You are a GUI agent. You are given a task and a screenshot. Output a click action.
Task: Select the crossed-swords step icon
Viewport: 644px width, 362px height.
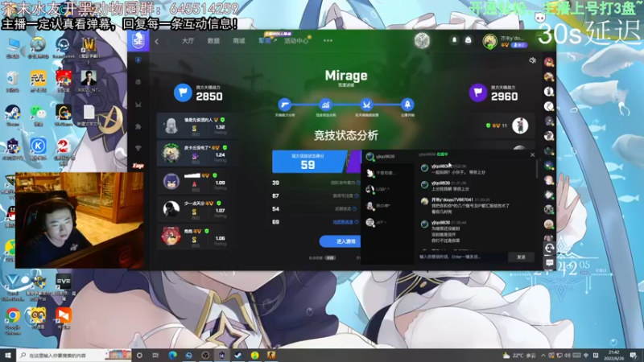click(366, 105)
